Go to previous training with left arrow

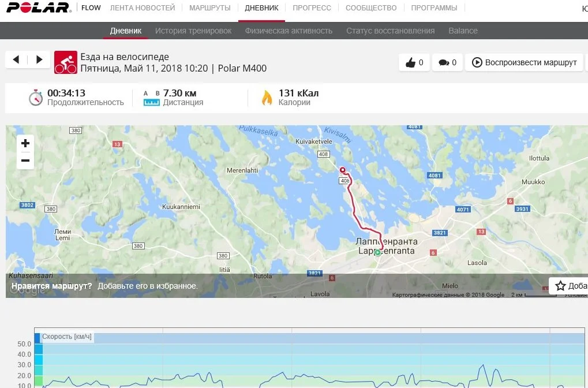coord(16,59)
